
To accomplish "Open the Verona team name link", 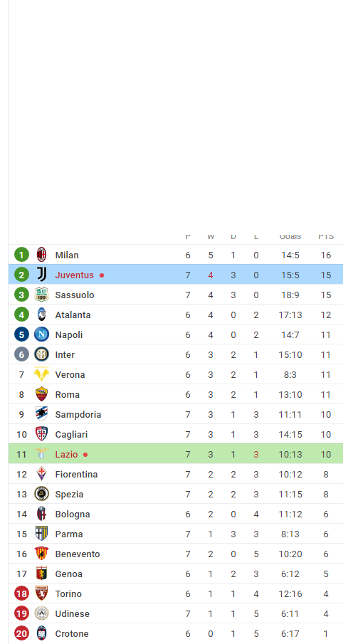I will [70, 374].
